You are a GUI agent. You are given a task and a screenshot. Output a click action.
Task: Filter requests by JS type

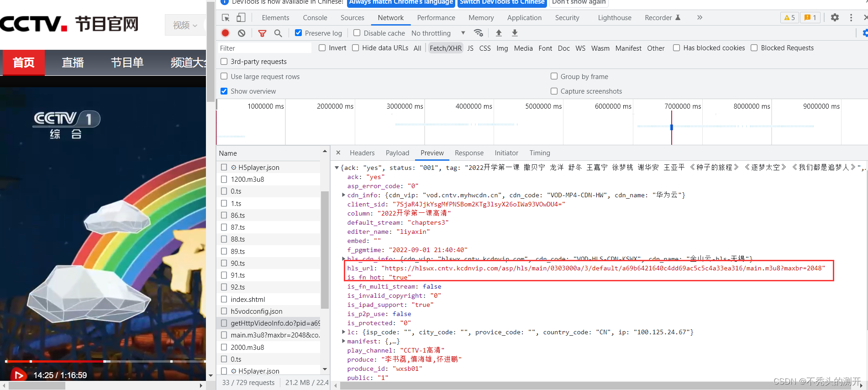click(x=470, y=48)
